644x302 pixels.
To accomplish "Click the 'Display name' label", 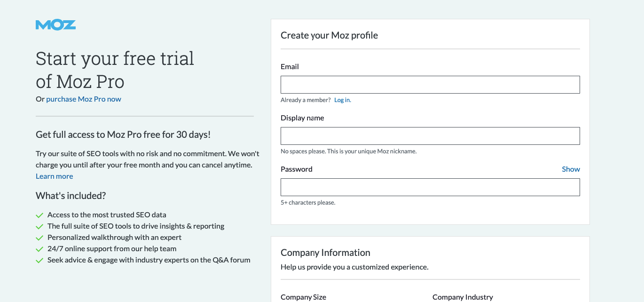I will click(x=302, y=118).
